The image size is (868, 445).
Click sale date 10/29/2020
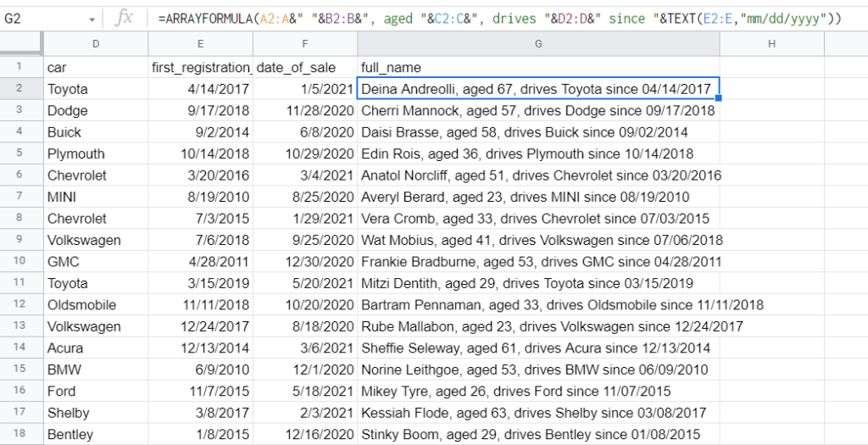pyautogui.click(x=305, y=153)
